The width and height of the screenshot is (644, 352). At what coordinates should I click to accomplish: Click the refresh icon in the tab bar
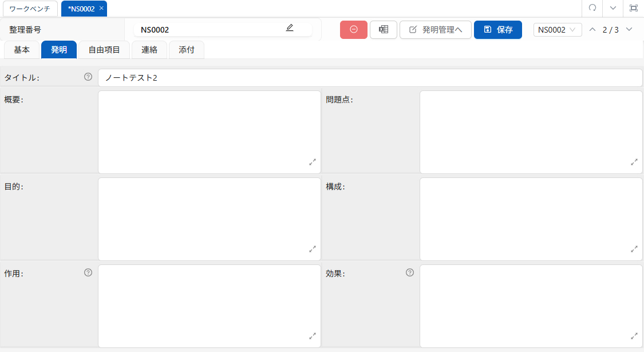[x=592, y=8]
